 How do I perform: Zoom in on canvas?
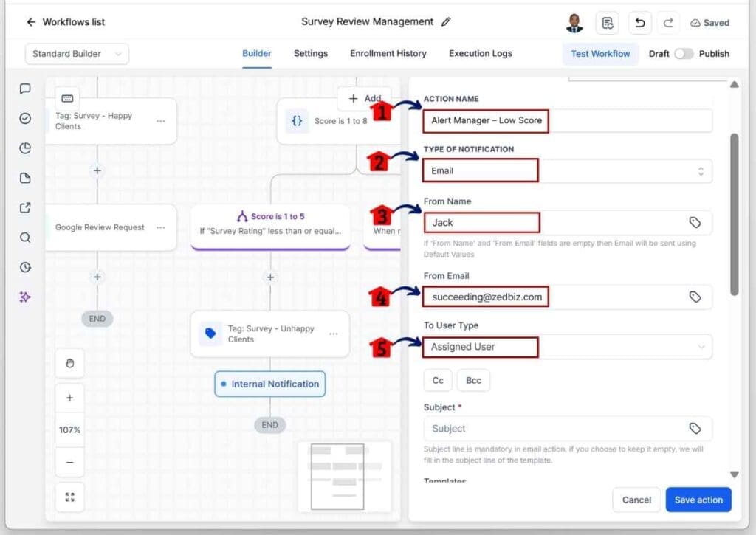click(70, 398)
